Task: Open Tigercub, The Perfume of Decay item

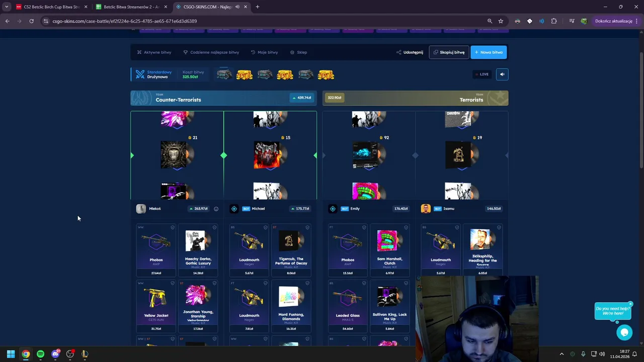Action: coord(291,250)
